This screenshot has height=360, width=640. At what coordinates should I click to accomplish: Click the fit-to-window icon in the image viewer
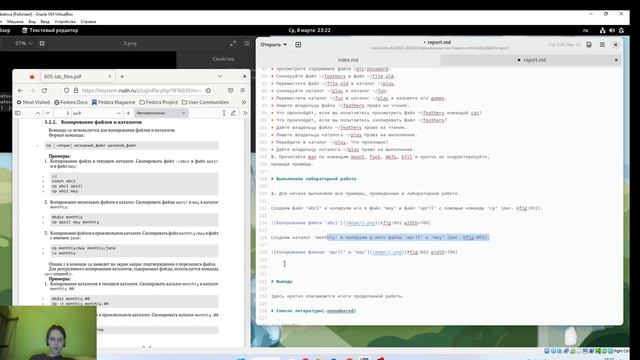click(x=42, y=43)
